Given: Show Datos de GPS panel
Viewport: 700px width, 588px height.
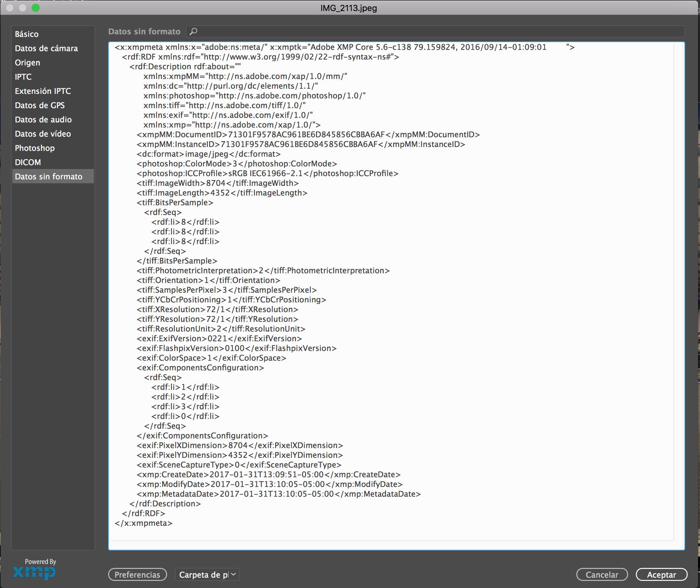Looking at the screenshot, I should (40, 105).
